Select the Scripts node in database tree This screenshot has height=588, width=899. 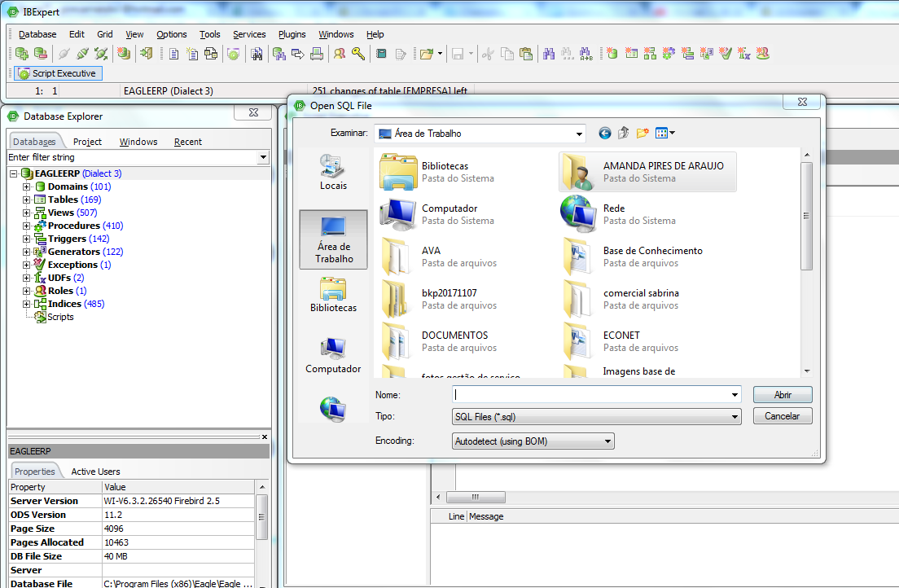pos(60,317)
